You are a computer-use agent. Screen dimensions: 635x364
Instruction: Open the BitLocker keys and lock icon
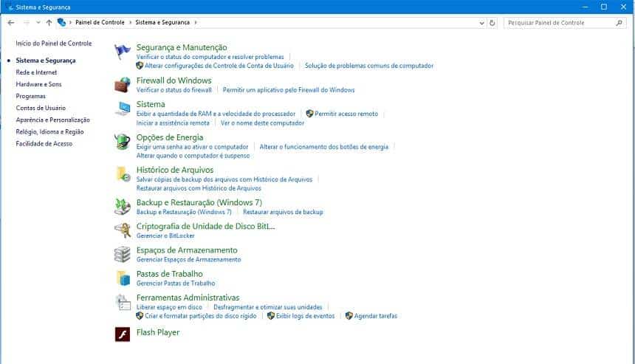(x=123, y=230)
